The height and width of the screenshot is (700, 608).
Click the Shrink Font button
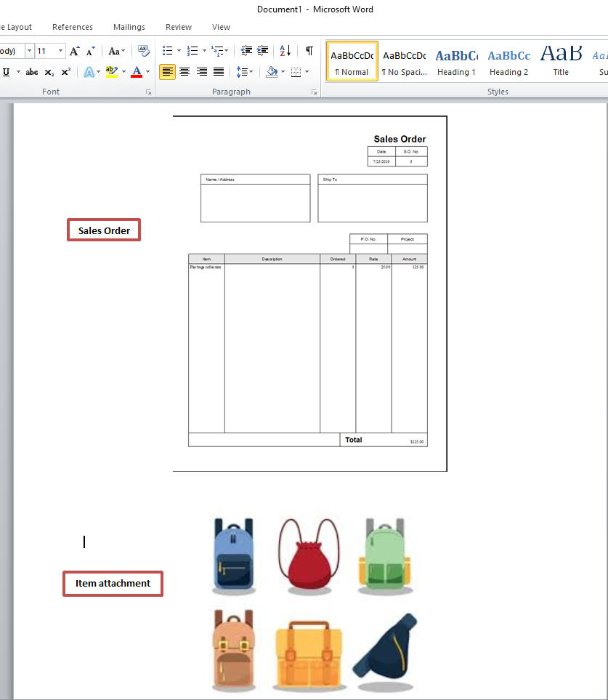91,51
